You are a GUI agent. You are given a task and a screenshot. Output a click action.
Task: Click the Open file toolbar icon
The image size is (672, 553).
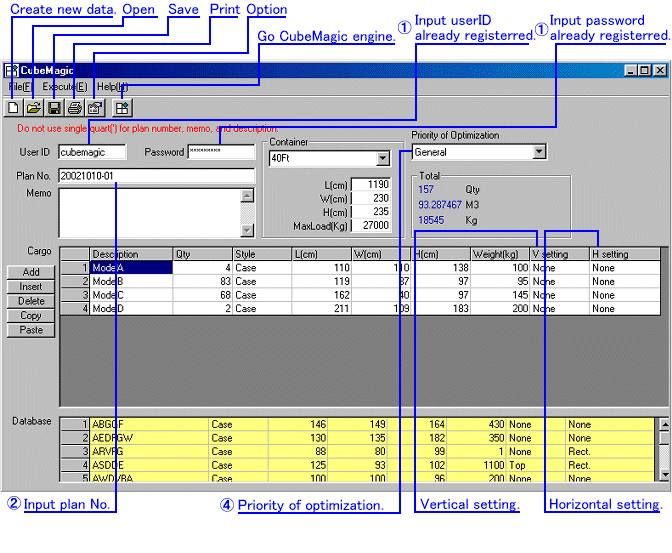click(x=34, y=107)
